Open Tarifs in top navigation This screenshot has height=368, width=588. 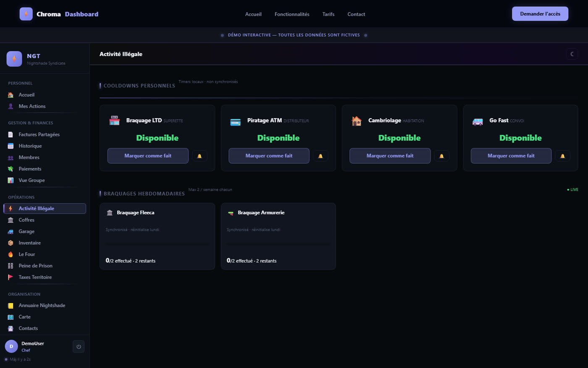tap(328, 14)
